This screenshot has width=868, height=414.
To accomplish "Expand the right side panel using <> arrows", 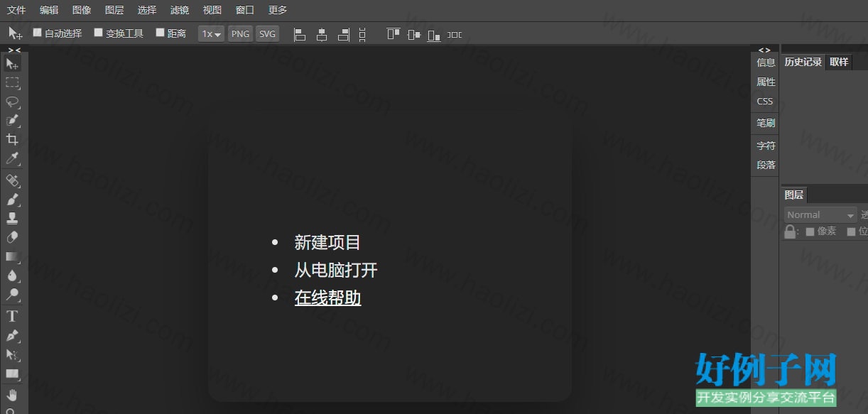I will (764, 50).
